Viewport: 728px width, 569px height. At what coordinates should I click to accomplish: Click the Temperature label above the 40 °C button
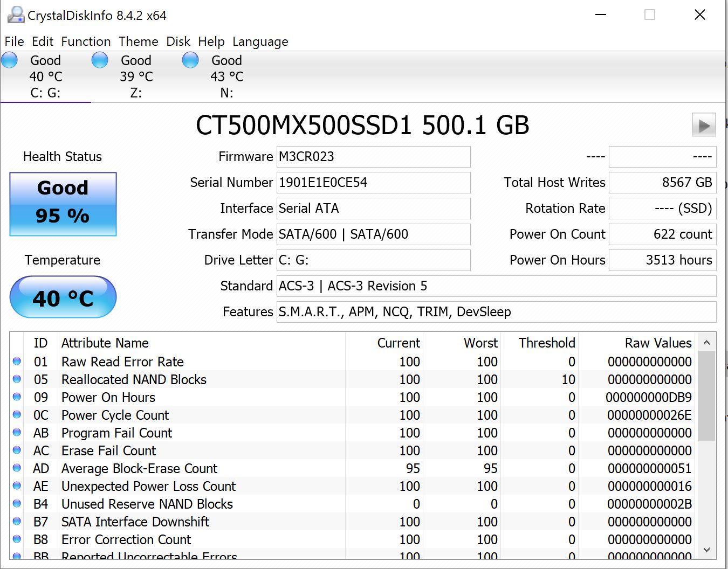coord(63,260)
